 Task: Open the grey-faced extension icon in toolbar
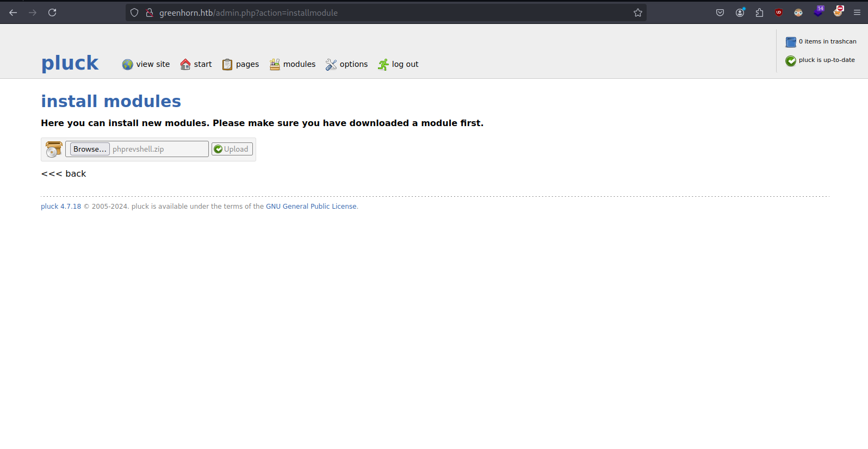(x=798, y=13)
